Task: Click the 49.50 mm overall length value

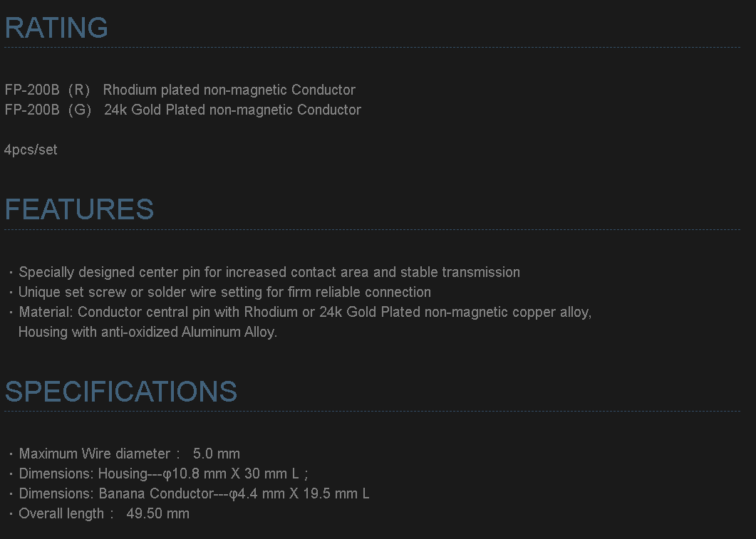Action: pos(157,513)
